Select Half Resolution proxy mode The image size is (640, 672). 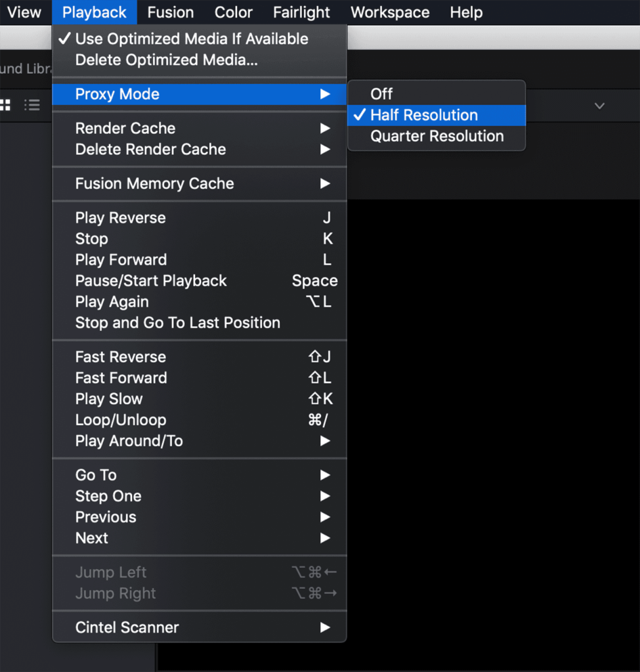point(437,115)
